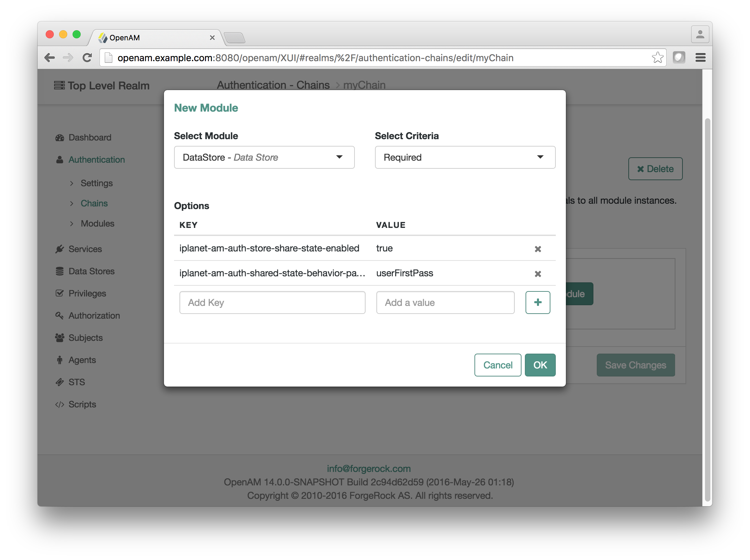
Task: Add option with the plus button
Action: [538, 303]
